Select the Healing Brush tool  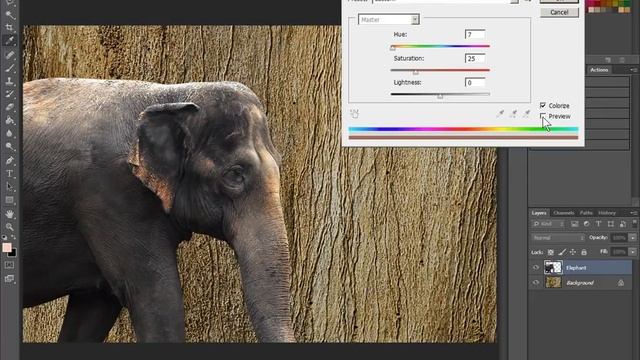10,55
